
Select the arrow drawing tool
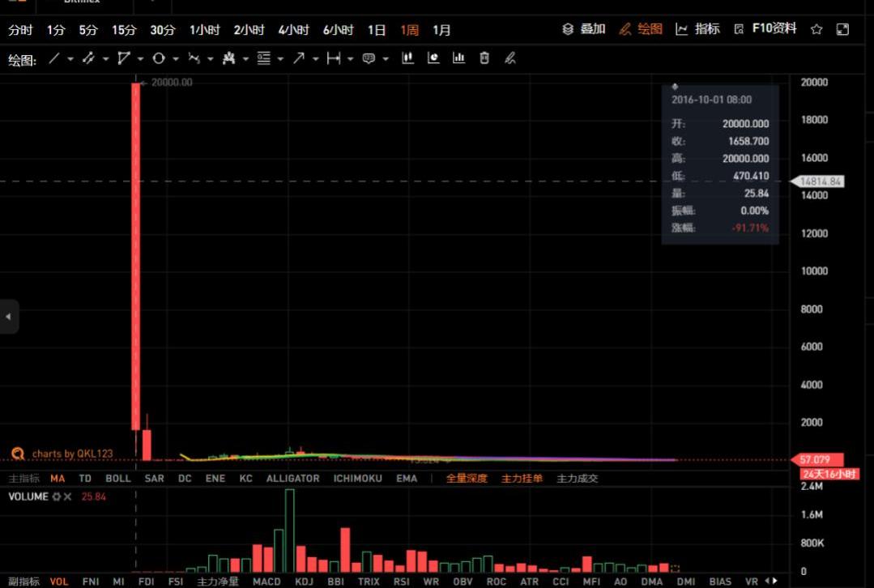pos(299,58)
